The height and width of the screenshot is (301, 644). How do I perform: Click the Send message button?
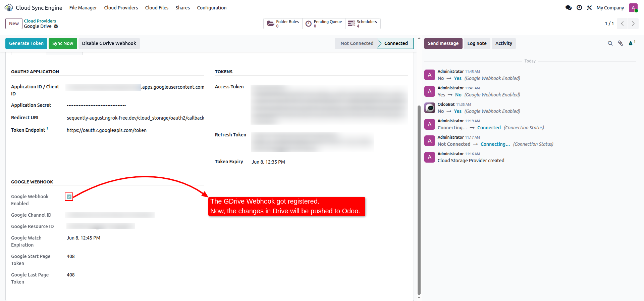443,43
